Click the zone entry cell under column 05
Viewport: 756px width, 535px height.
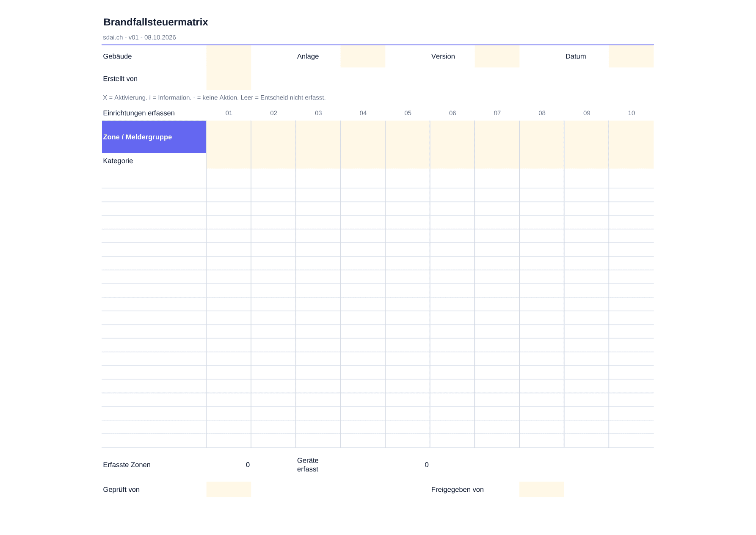408,137
